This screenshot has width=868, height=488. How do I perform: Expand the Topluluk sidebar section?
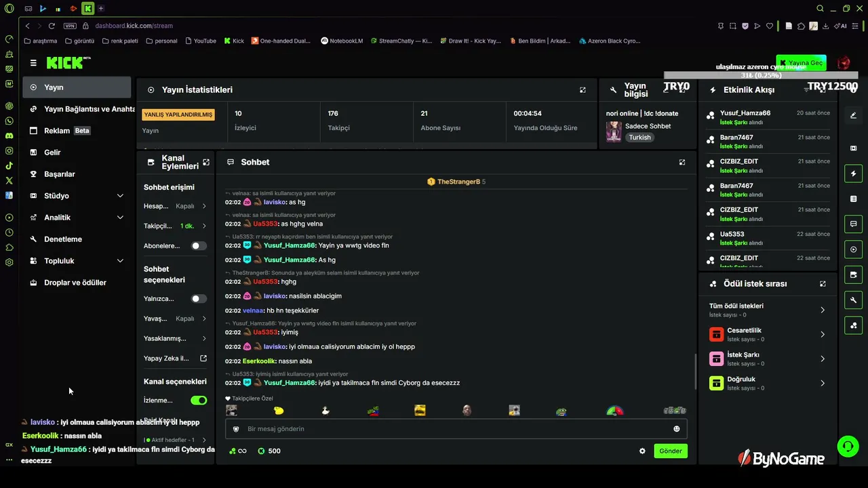pyautogui.click(x=120, y=261)
